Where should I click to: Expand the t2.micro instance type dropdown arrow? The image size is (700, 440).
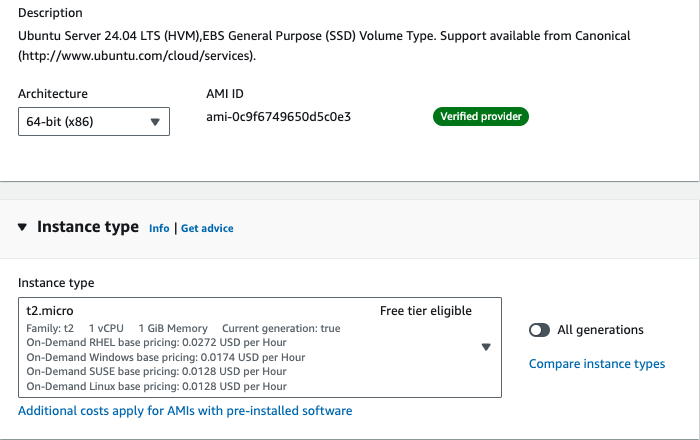click(x=486, y=347)
